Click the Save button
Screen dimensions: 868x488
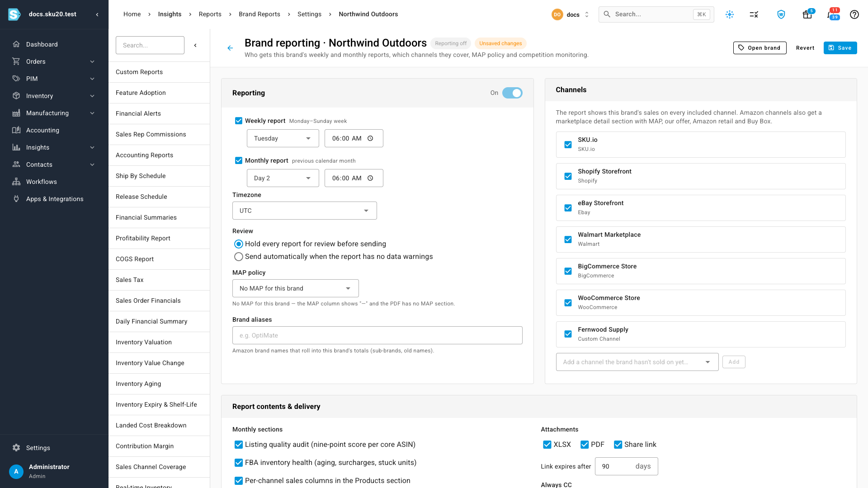click(x=840, y=48)
